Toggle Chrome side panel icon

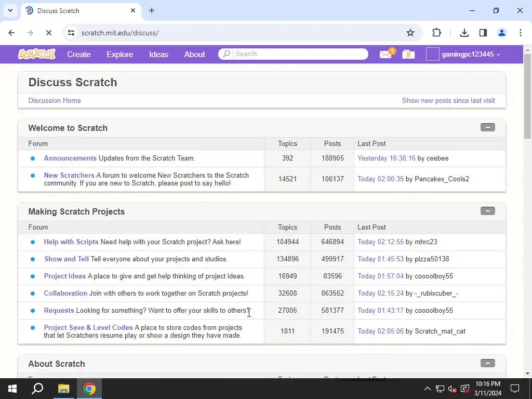pyautogui.click(x=483, y=33)
